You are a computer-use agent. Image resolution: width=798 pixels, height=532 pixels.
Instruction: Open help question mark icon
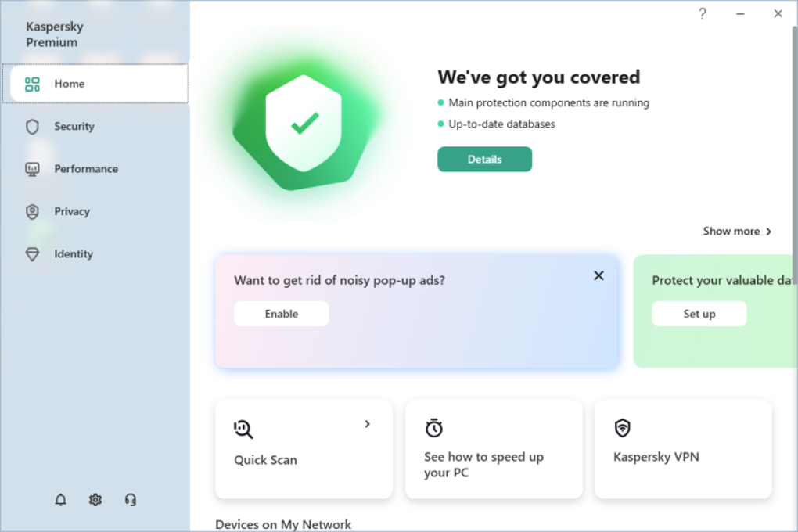703,13
